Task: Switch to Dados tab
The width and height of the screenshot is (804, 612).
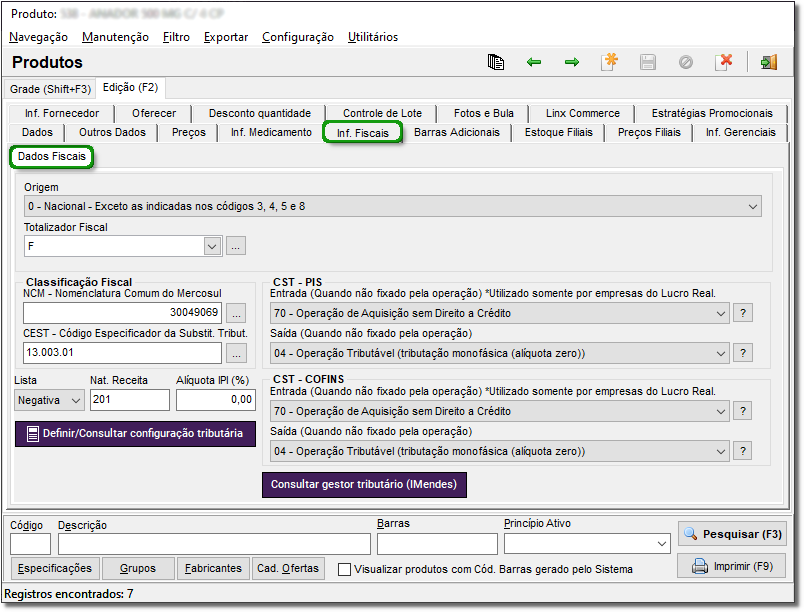Action: pyautogui.click(x=37, y=132)
